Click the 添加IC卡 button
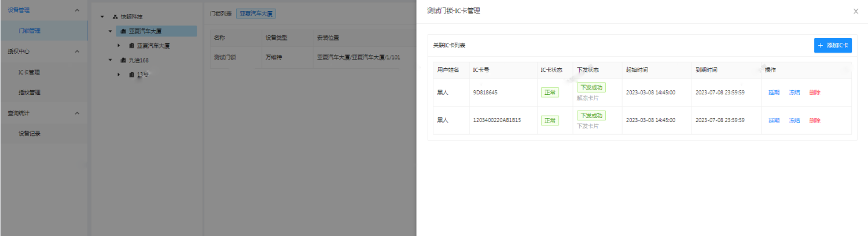Image resolution: width=868 pixels, height=236 pixels. point(833,45)
